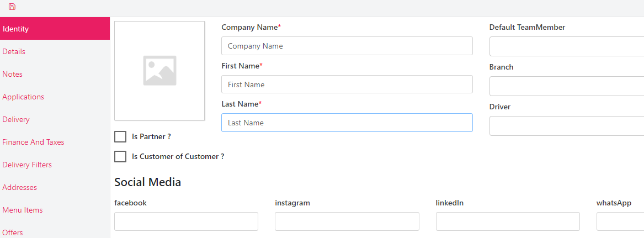Open the Default TeamMember dropdown

tap(566, 46)
